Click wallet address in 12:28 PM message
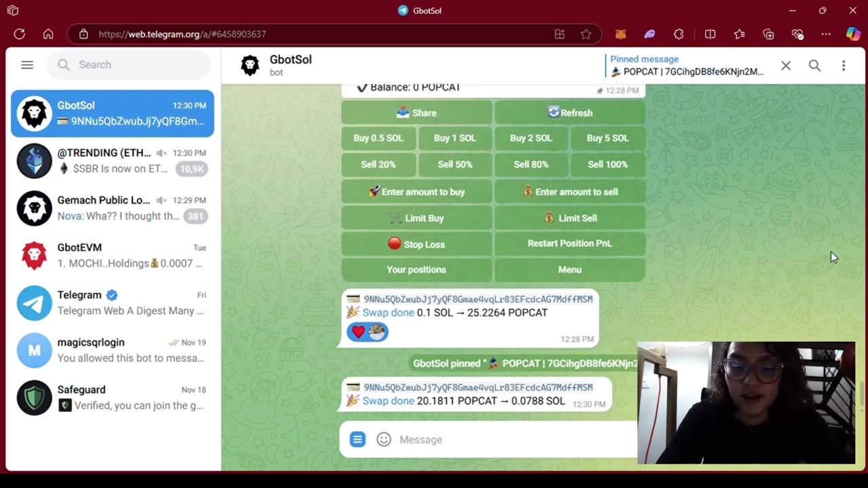868x488 pixels. [478, 299]
